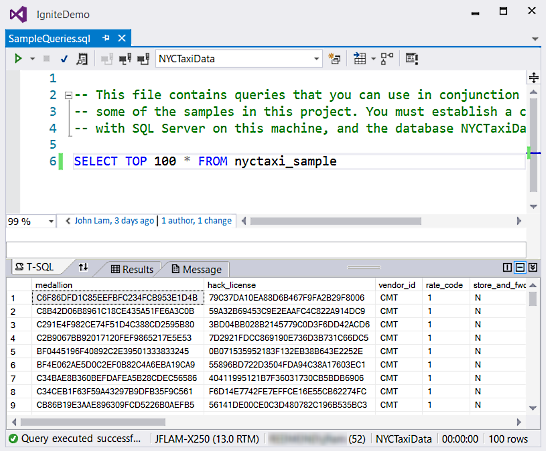546x451 pixels.
Task: Click the Connect icon in toolbar
Action: (107, 59)
